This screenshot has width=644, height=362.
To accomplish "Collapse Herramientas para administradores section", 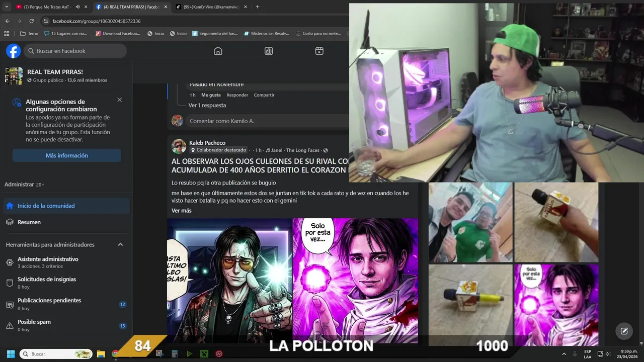I will tap(120, 244).
